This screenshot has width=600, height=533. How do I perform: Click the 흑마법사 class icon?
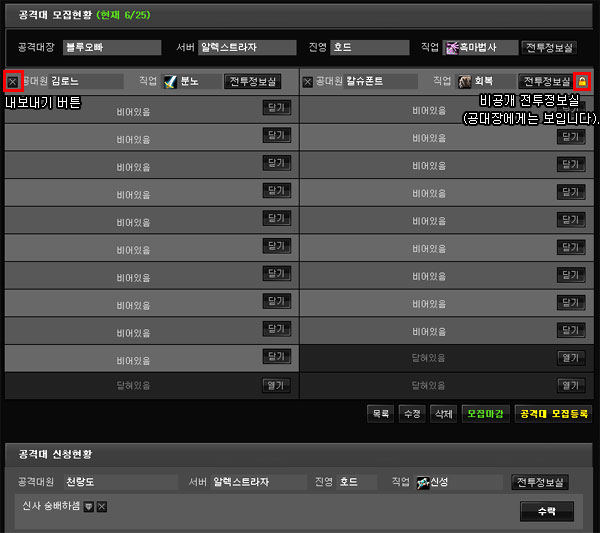click(x=452, y=47)
